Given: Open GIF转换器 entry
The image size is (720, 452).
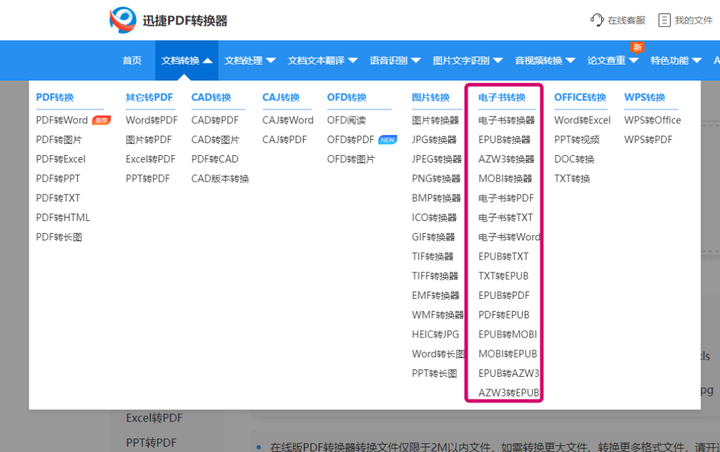Looking at the screenshot, I should click(x=433, y=237).
